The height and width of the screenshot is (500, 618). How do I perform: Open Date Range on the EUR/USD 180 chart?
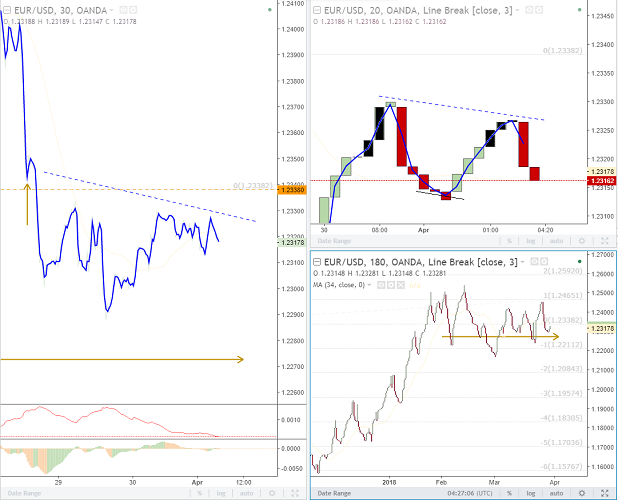pos(334,493)
